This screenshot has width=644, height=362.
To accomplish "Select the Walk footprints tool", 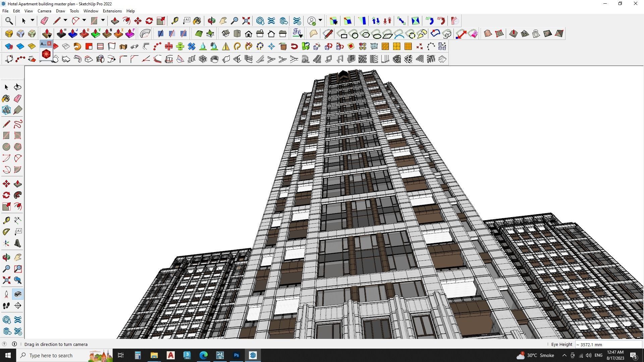I will click(6, 306).
